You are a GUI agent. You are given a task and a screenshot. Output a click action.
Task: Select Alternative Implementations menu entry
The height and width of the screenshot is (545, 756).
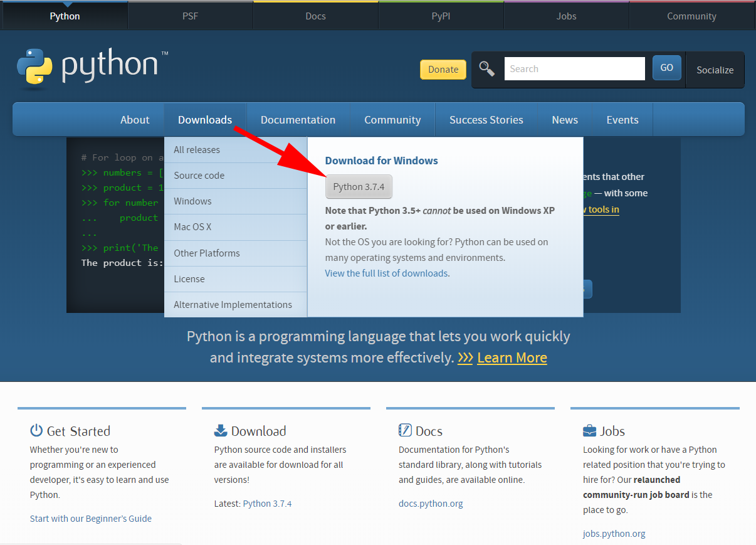pyautogui.click(x=236, y=305)
